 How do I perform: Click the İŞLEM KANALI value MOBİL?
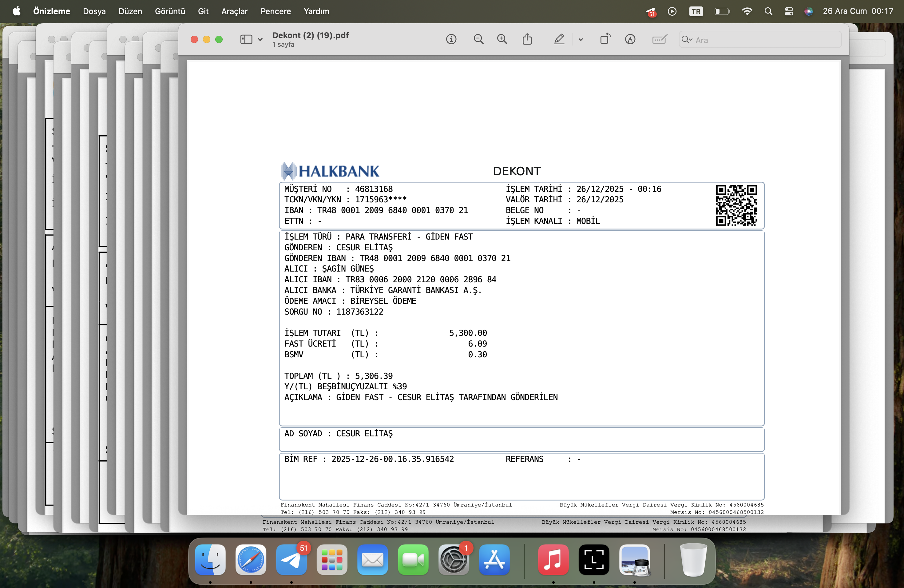click(588, 221)
